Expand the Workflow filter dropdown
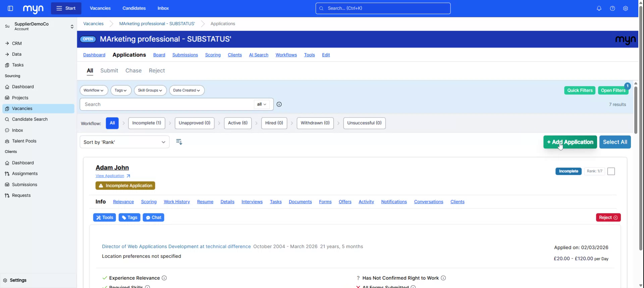 pos(94,90)
